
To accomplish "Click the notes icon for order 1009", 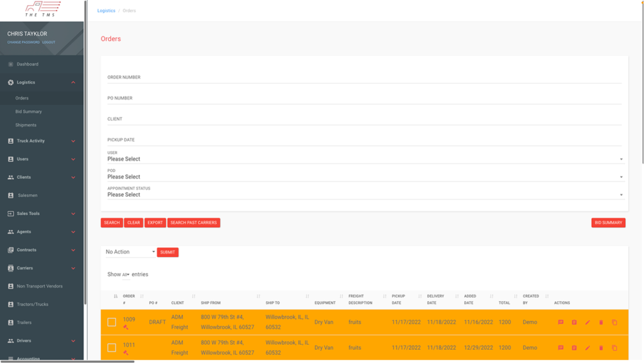I will point(574,323).
